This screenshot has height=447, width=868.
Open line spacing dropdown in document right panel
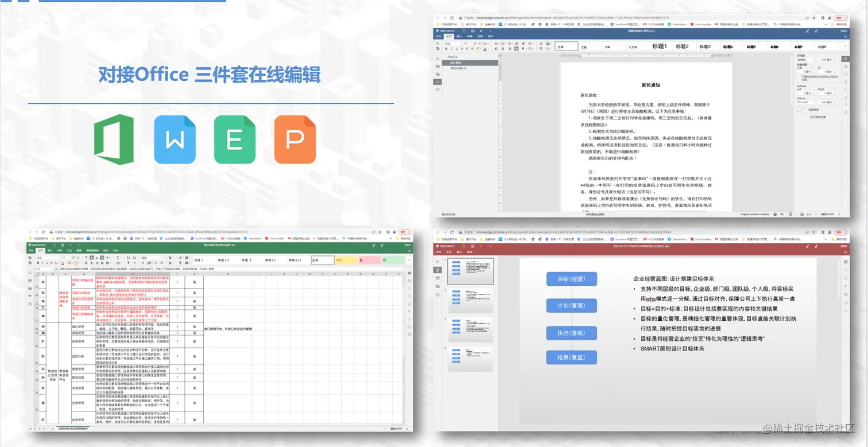click(806, 60)
